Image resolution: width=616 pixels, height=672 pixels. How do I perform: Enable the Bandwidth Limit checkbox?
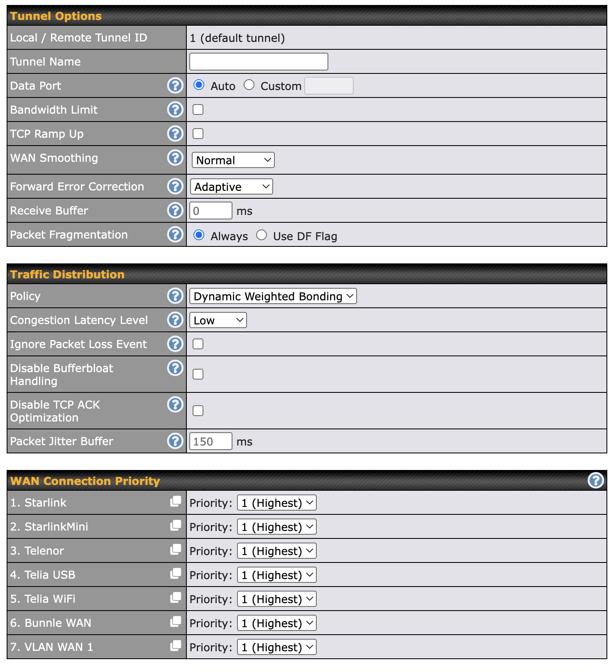(198, 110)
